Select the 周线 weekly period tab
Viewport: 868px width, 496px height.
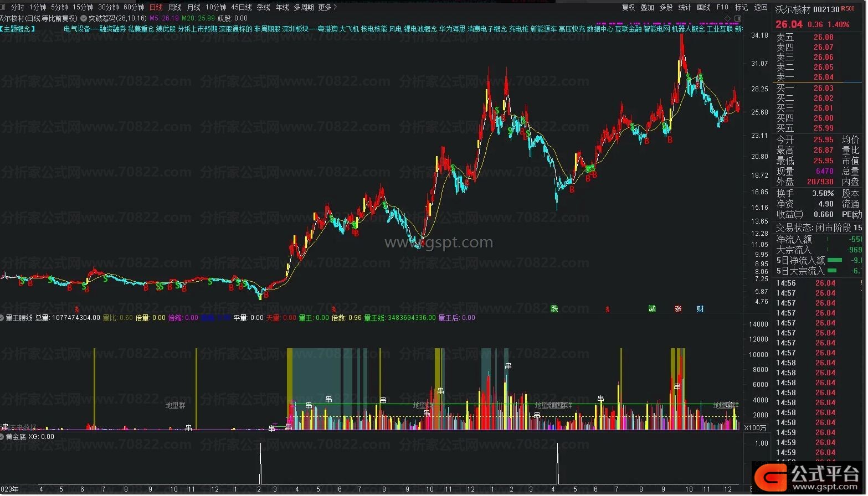pos(175,7)
